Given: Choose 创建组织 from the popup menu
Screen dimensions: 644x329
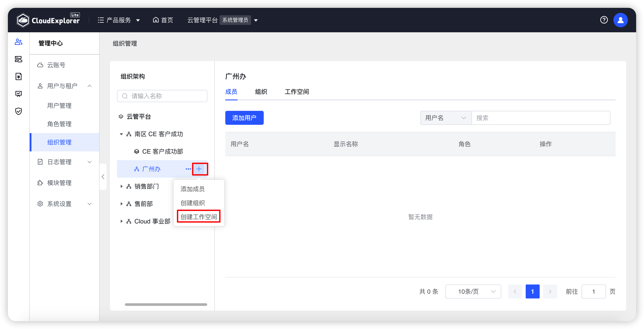Looking at the screenshot, I should (193, 203).
